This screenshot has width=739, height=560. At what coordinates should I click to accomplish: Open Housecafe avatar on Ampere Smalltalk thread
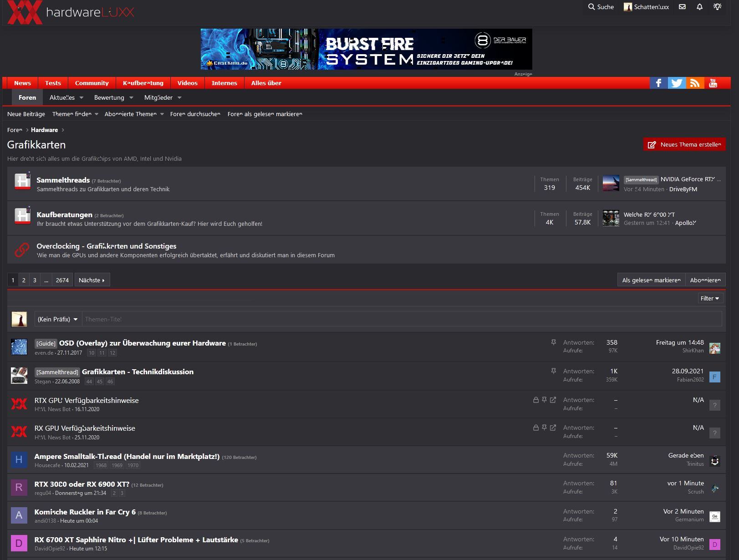19,459
